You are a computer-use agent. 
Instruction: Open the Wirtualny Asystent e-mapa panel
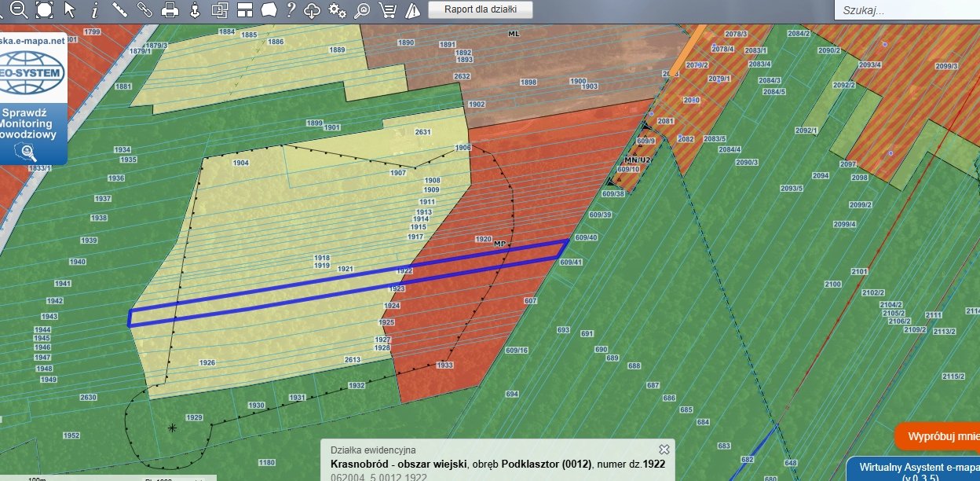[915, 470]
